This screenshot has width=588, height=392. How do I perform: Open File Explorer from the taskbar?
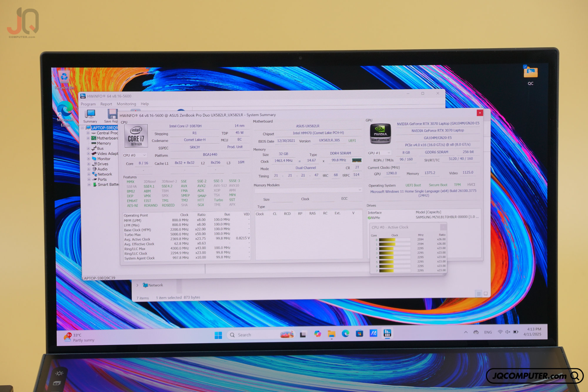point(332,334)
